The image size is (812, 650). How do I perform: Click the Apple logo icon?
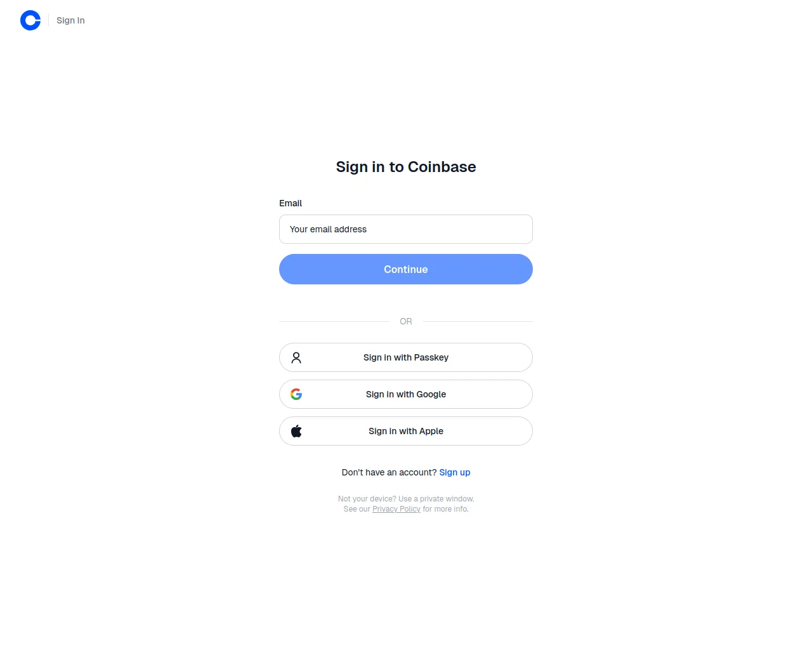pos(296,432)
